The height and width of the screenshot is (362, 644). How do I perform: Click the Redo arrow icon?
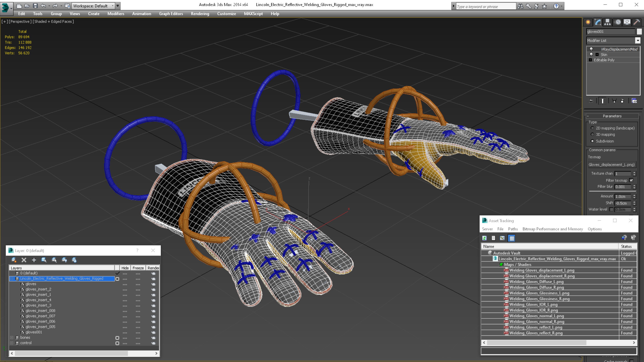pos(55,6)
